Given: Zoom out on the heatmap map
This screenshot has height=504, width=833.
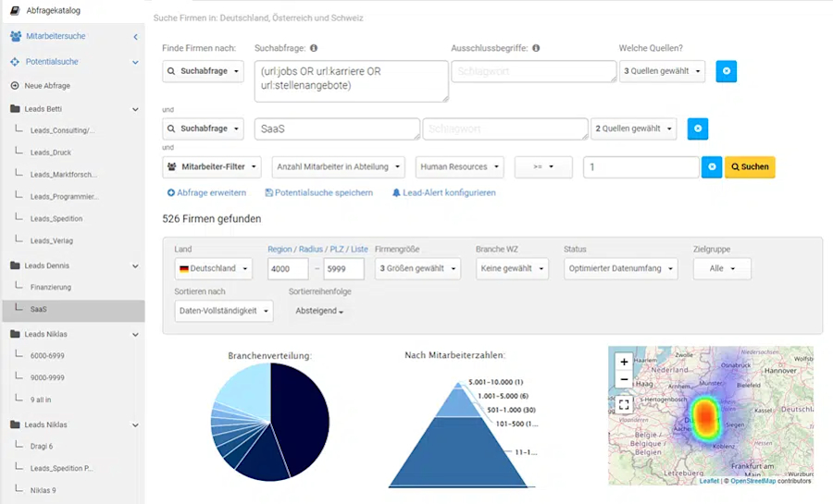Looking at the screenshot, I should (624, 379).
